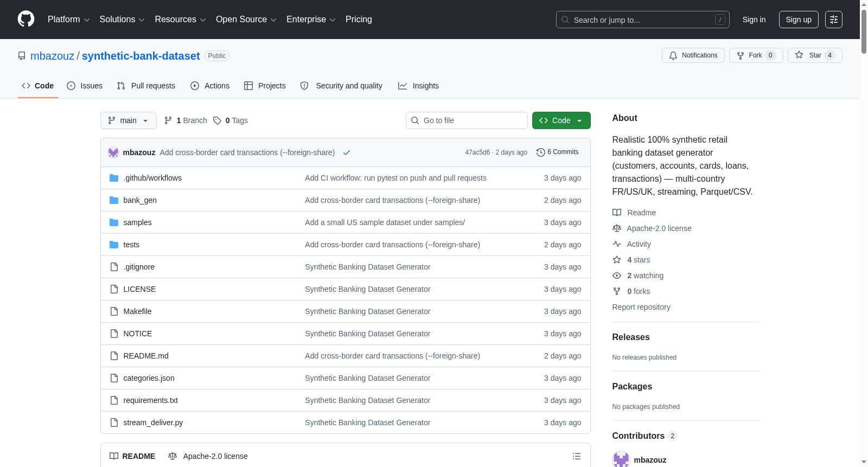The height and width of the screenshot is (467, 868).
Task: Click the commit history clock icon
Action: click(540, 152)
